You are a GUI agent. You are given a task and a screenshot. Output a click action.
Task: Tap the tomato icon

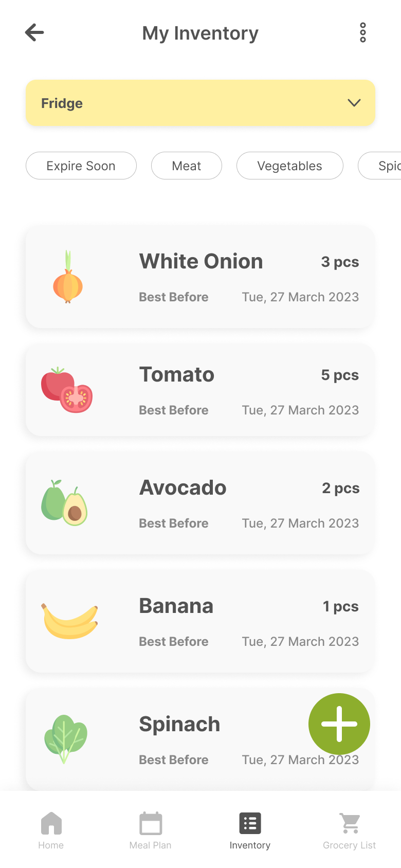pyautogui.click(x=67, y=390)
